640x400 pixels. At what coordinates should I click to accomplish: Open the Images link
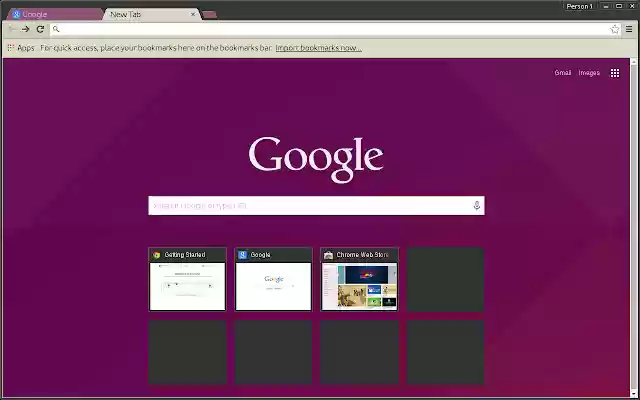click(589, 73)
